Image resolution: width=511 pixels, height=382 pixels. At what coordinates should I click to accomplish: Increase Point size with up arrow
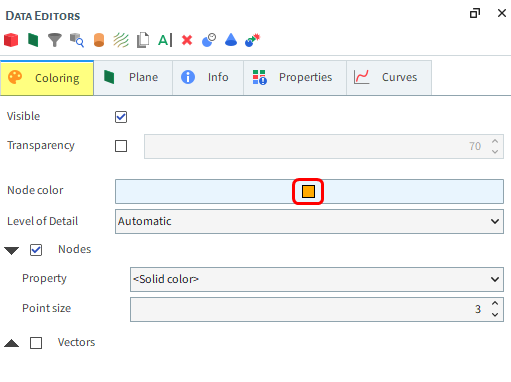(495, 303)
